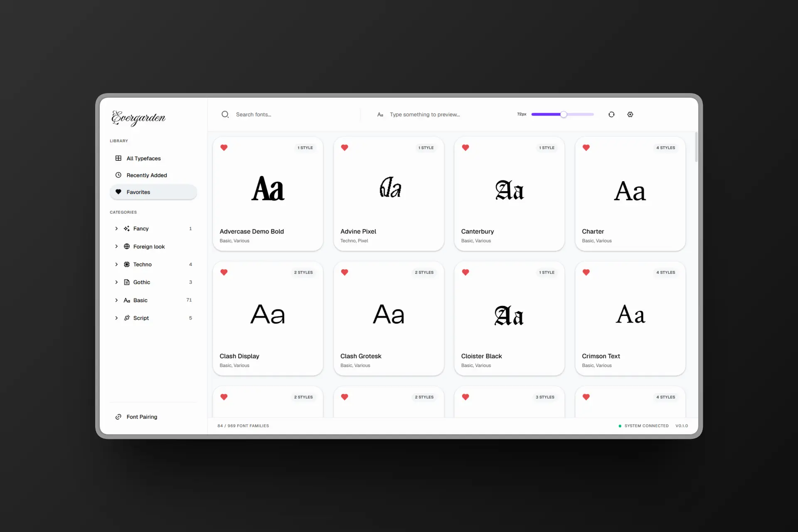Unfavorite Clash Display using its heart
This screenshot has width=798, height=532.
[224, 272]
